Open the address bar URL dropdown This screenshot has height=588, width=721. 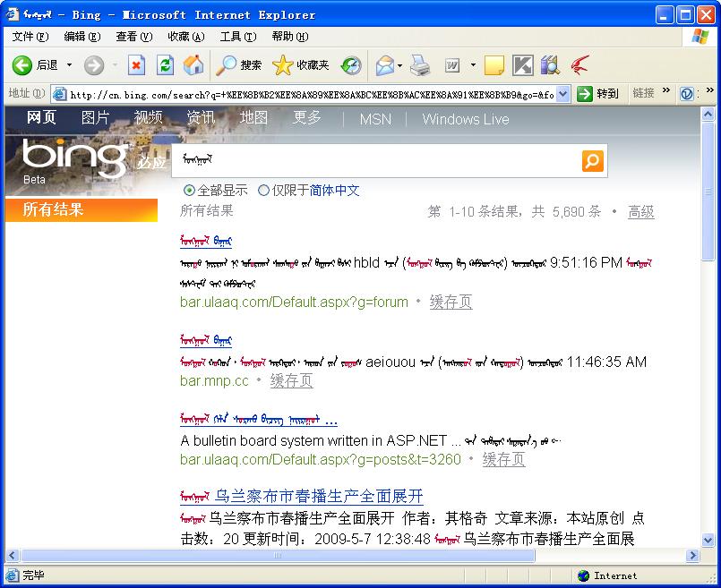(x=563, y=94)
